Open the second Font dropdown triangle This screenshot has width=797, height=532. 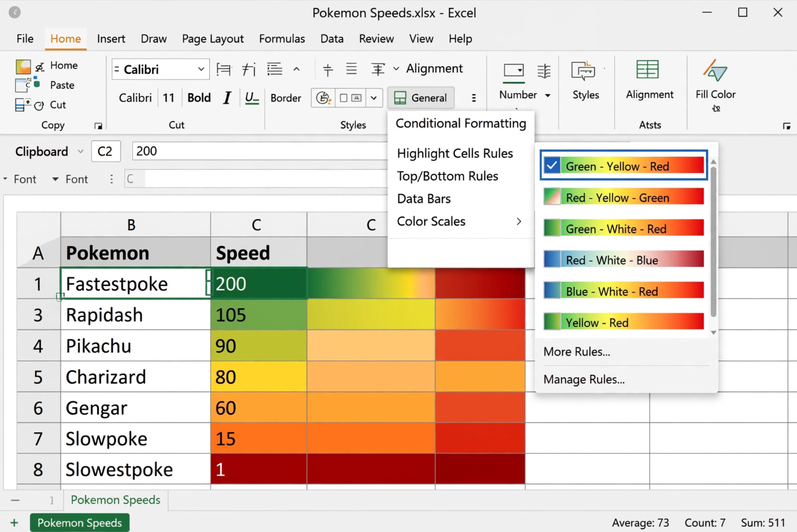(55, 179)
